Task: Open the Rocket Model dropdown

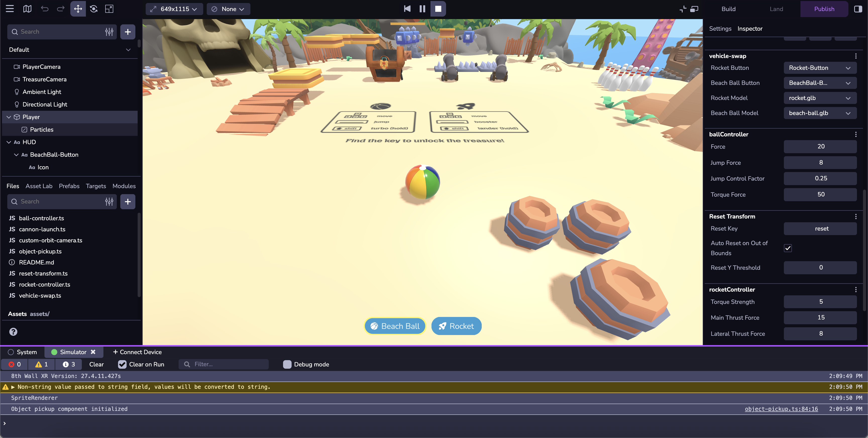Action: click(x=820, y=98)
